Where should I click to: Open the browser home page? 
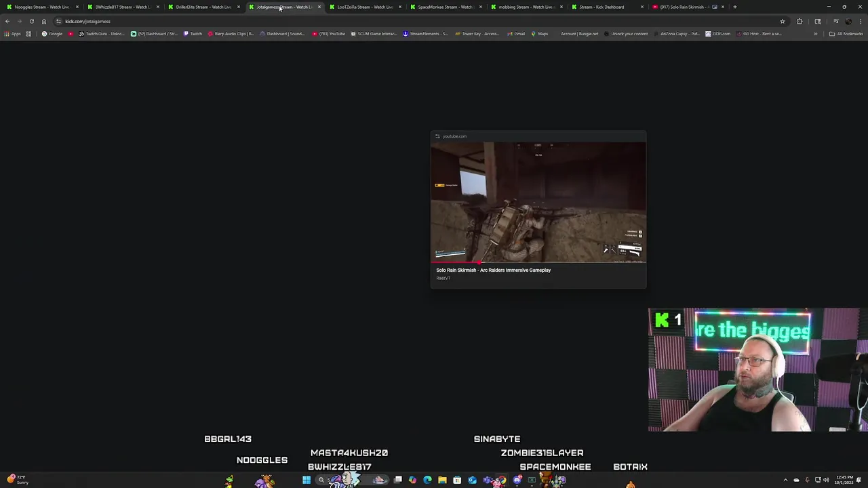[x=44, y=21]
